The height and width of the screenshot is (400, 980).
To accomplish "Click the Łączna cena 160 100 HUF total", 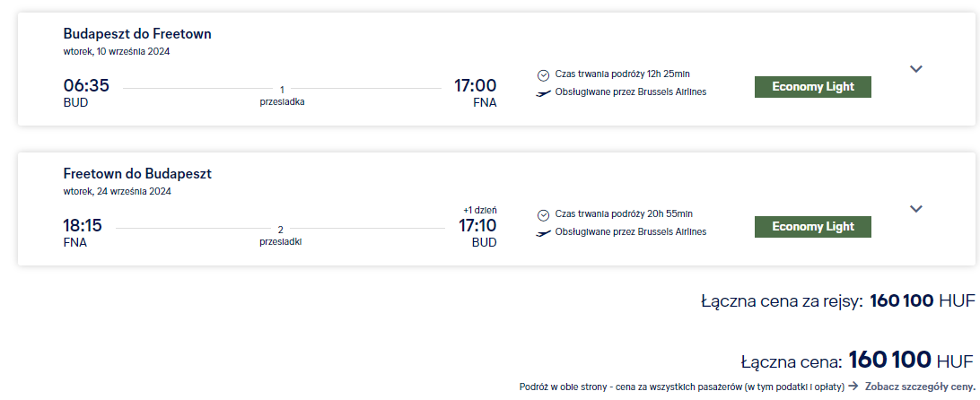I will click(x=857, y=361).
